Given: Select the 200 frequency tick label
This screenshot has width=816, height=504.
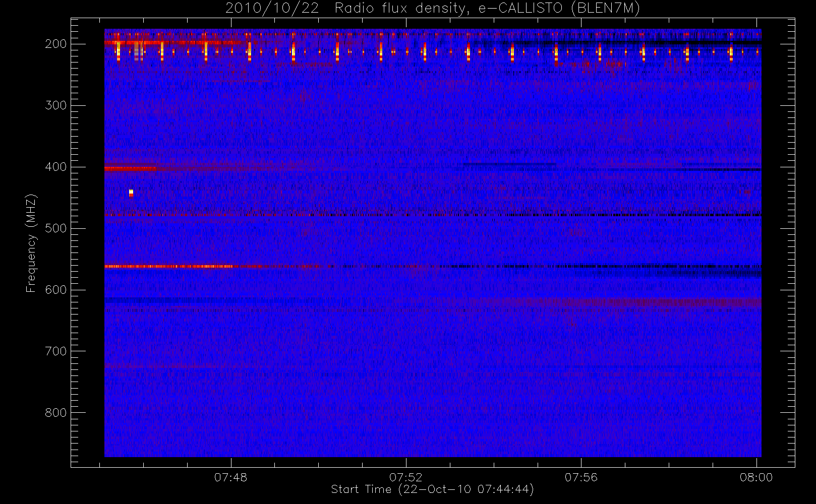Looking at the screenshot, I should [56, 44].
